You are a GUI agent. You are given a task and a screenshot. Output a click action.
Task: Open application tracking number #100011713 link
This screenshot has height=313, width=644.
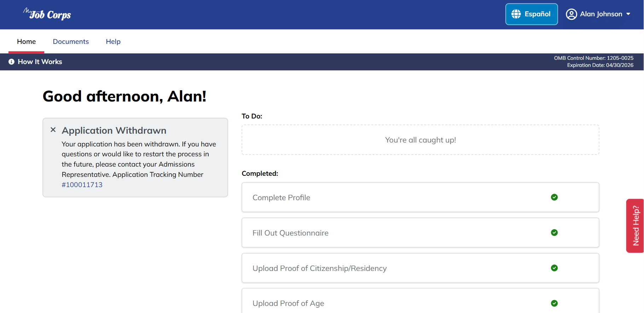coord(82,185)
